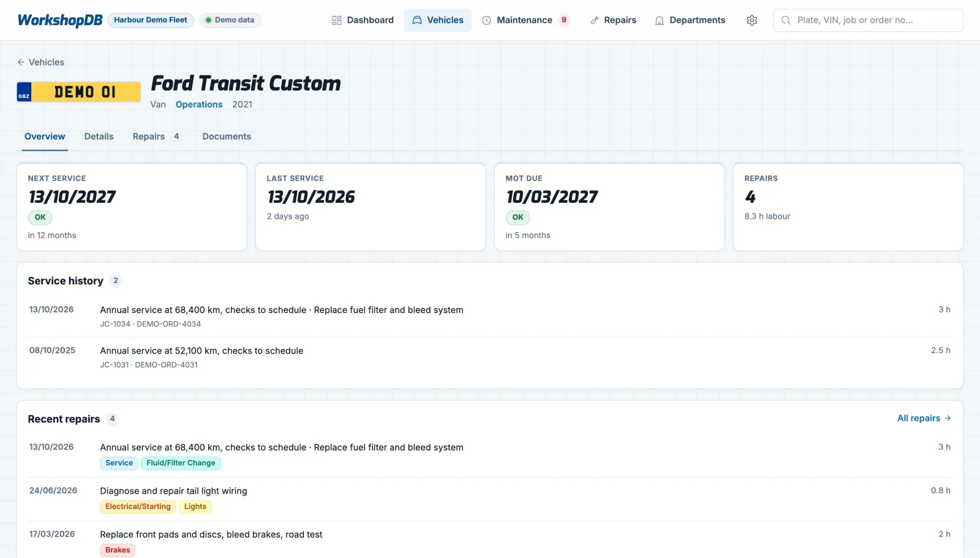Click the Fluid/Filter Change tag

(x=181, y=463)
